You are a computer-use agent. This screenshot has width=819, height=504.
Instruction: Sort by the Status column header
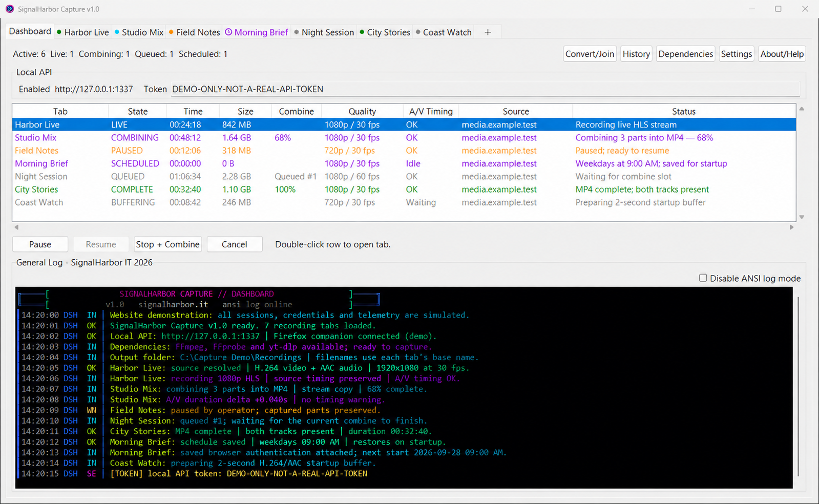click(x=684, y=111)
